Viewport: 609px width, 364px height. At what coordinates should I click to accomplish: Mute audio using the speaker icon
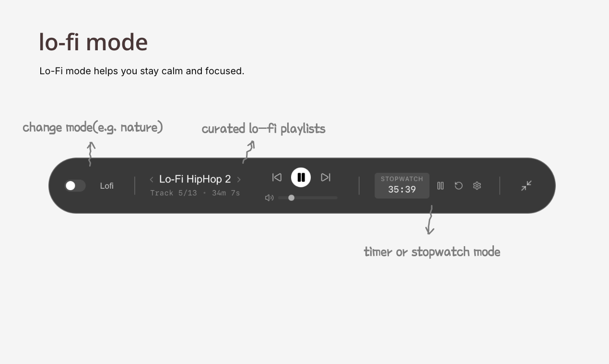(x=269, y=198)
